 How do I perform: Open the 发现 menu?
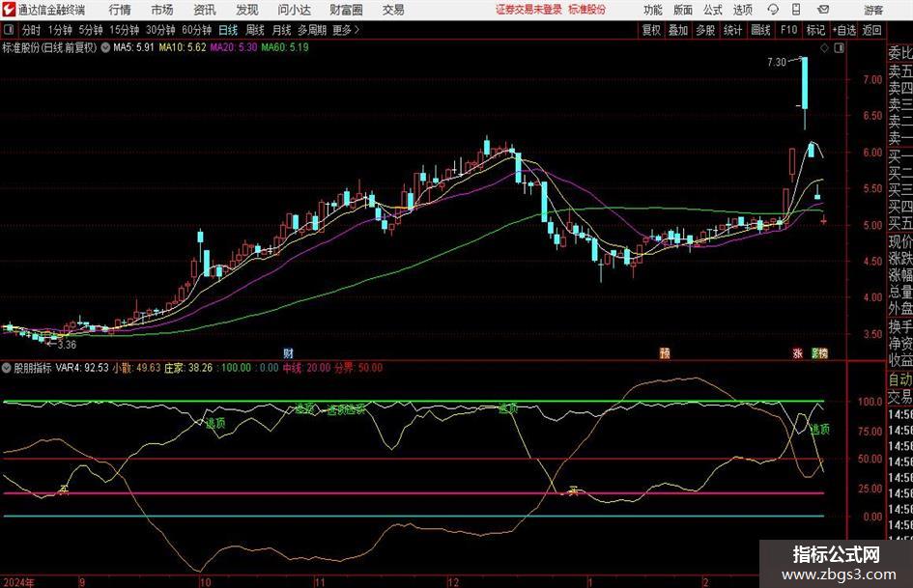coord(247,10)
